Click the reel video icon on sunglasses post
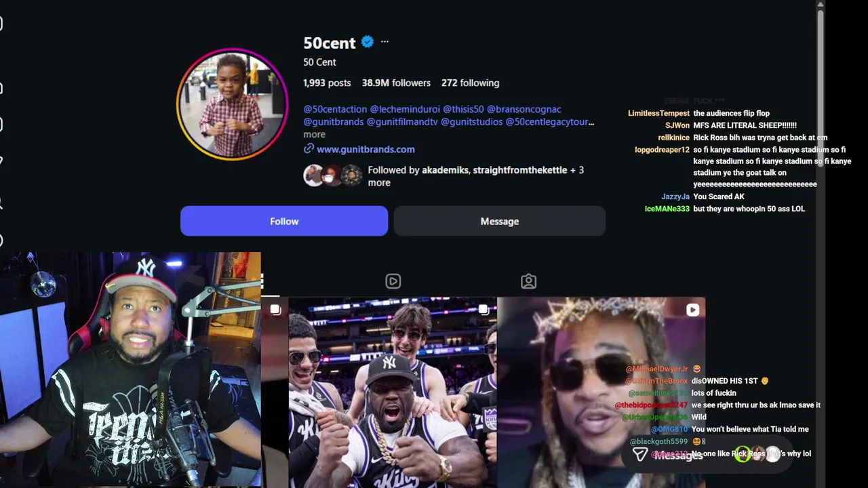 (x=692, y=310)
